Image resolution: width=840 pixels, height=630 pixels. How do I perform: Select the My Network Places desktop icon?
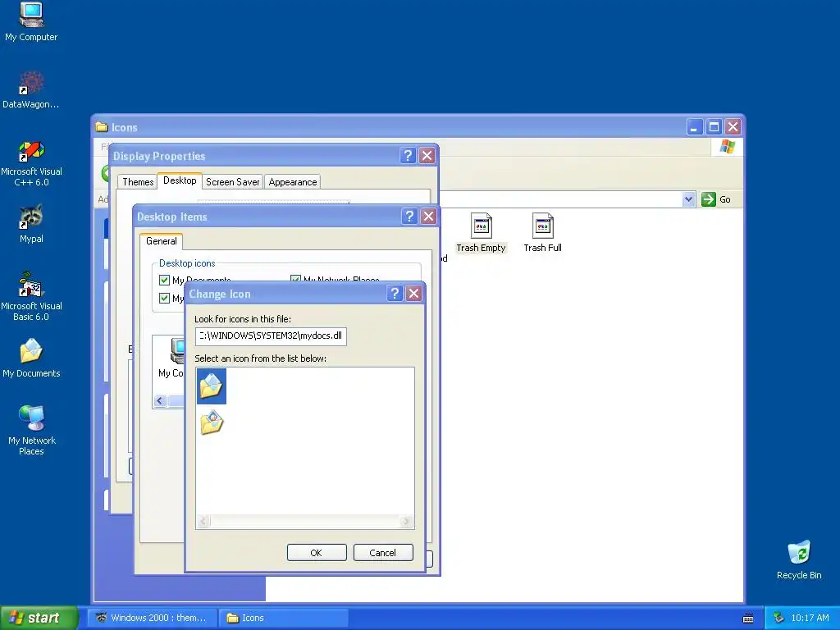31,430
